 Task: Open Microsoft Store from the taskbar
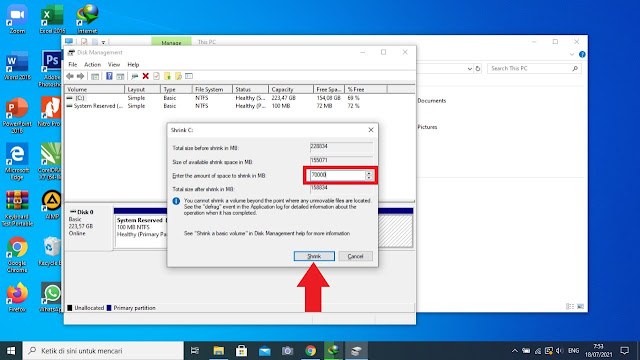click(x=241, y=351)
